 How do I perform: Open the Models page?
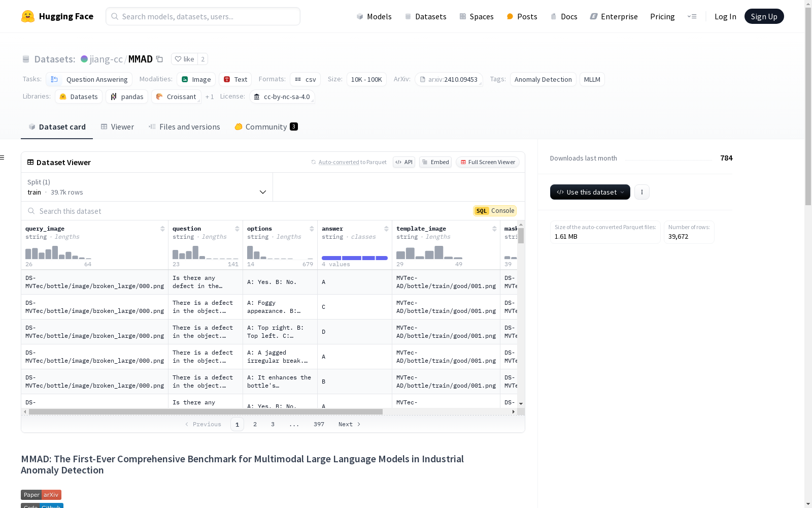coord(374,16)
